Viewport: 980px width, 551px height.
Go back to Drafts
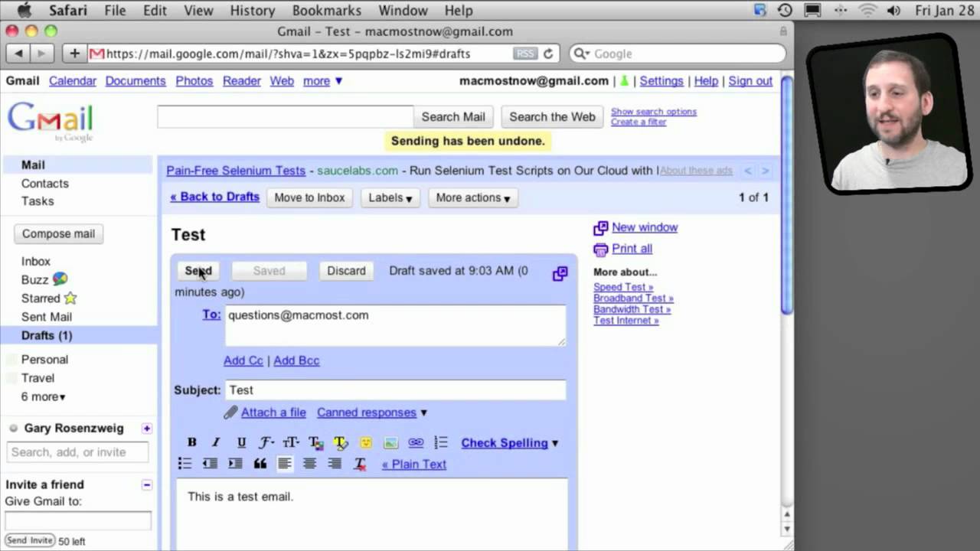coord(214,197)
